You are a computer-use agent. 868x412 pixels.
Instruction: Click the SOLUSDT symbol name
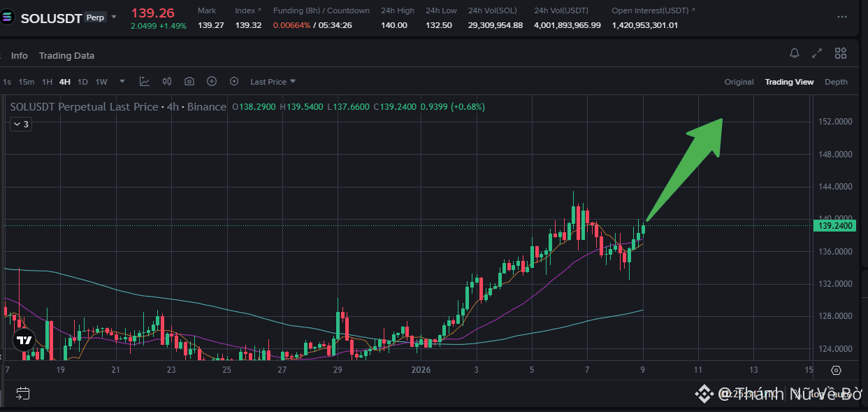pos(52,18)
